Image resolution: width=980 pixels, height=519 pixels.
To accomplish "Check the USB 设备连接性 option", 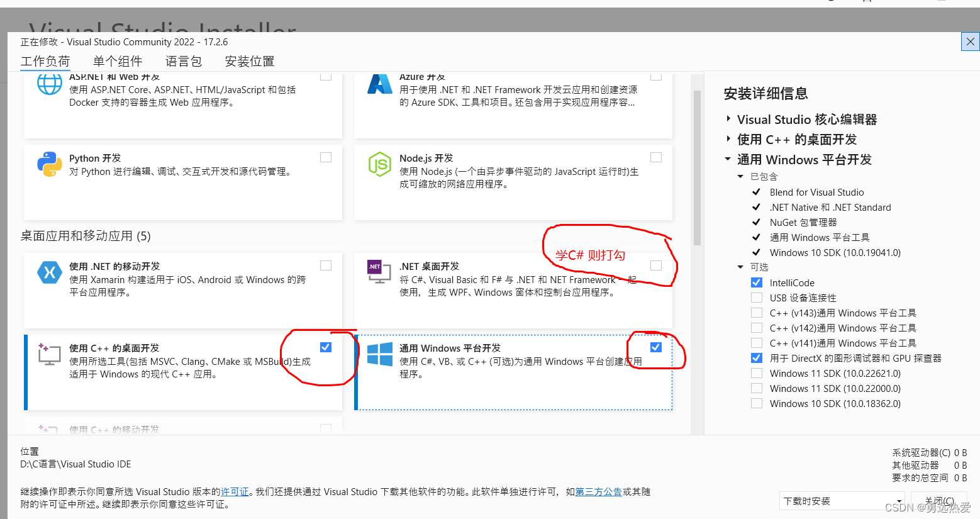I will [x=757, y=298].
